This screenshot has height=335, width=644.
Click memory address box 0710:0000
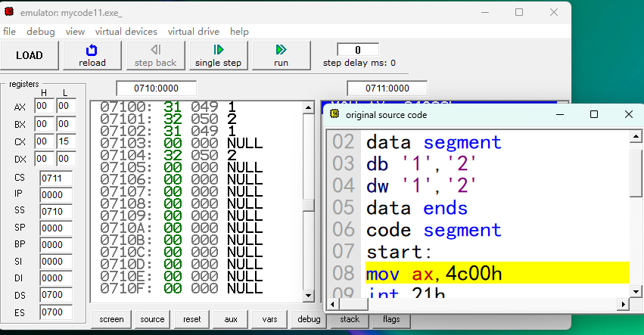coord(156,88)
